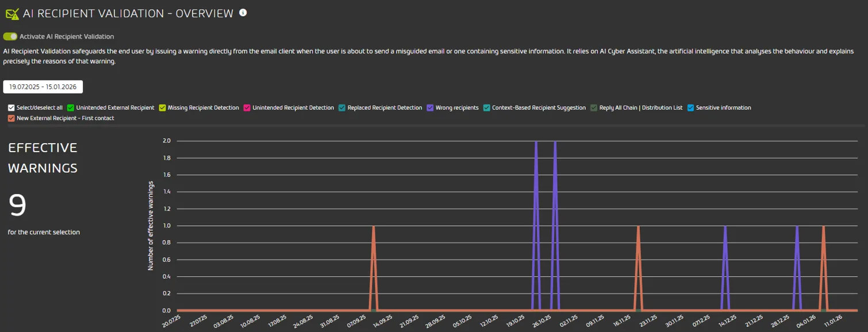
Task: Click the envelope warning icon in header
Action: (x=11, y=14)
